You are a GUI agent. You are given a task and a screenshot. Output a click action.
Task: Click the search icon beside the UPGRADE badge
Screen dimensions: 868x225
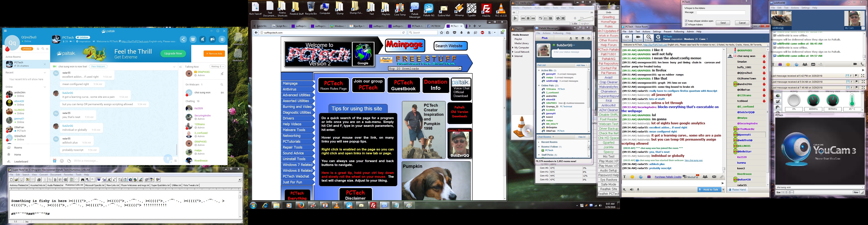click(x=43, y=49)
